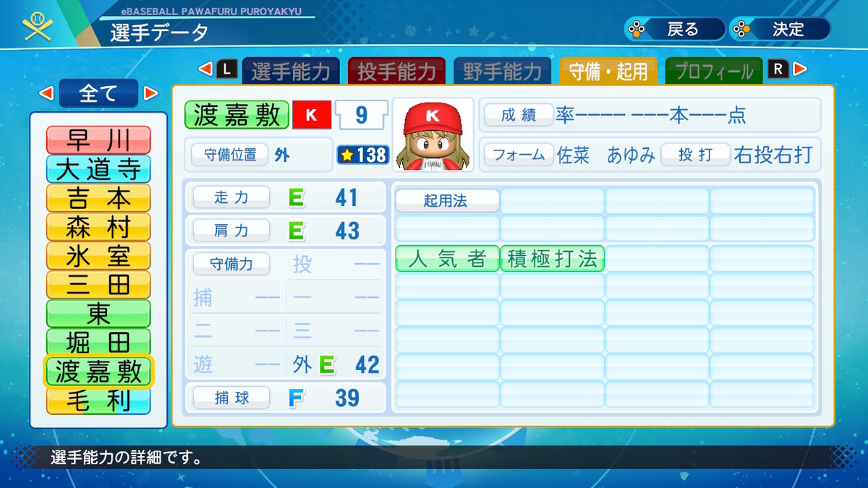This screenshot has width=868, height=488.
Task: Click the 選手データ screen title
Action: (x=159, y=31)
